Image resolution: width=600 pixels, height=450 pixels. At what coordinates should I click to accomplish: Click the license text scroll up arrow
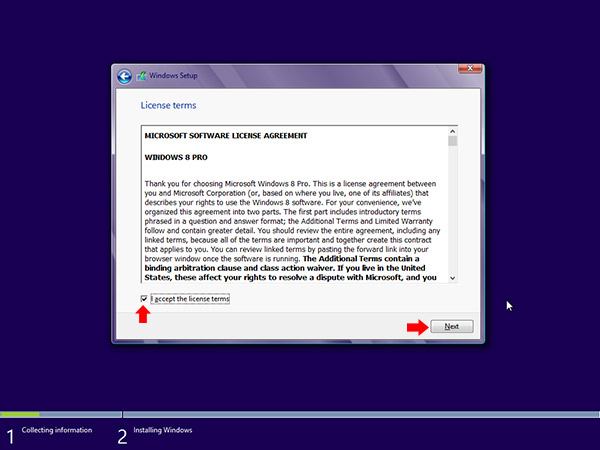click(453, 131)
